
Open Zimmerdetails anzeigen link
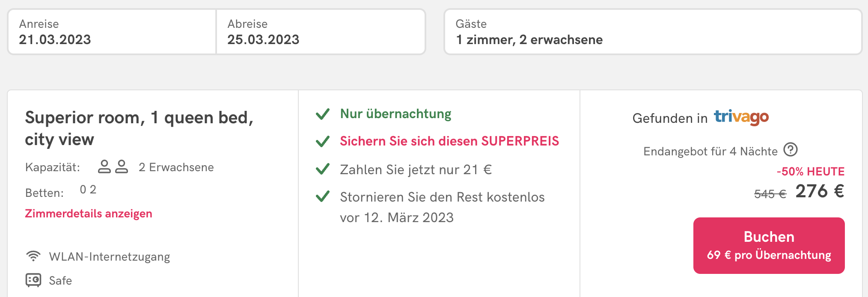click(x=89, y=214)
